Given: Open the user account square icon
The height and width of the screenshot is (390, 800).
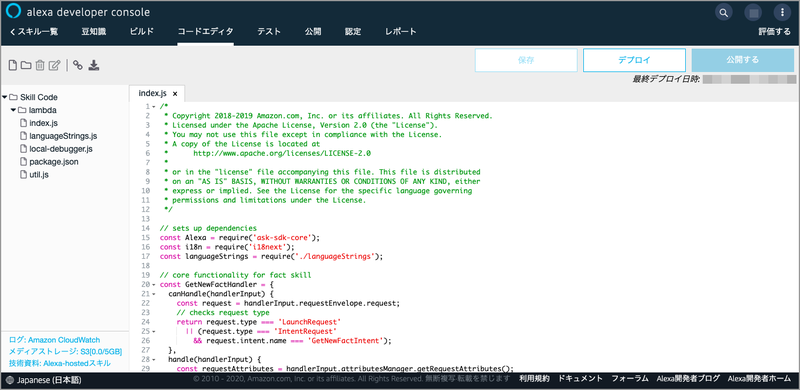Looking at the screenshot, I should [753, 12].
